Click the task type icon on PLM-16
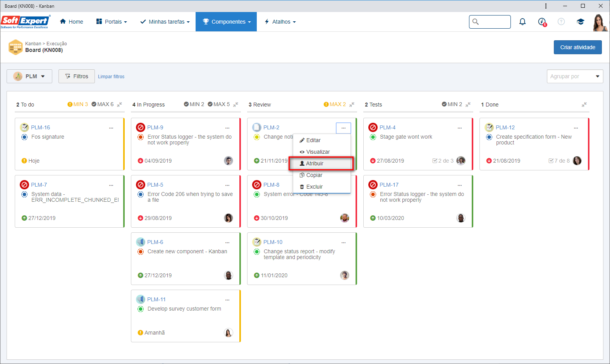 point(24,127)
